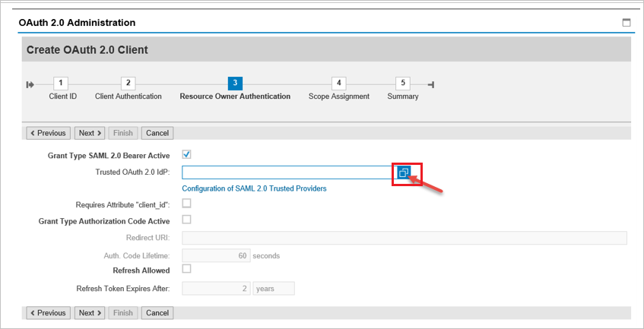Open Configuration of SAML 2.0 Trusted Providers
644x329 pixels.
[254, 188]
